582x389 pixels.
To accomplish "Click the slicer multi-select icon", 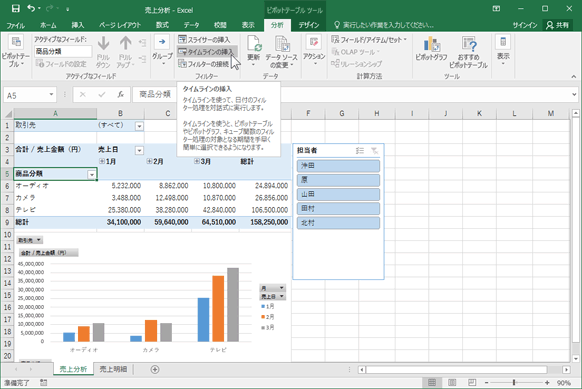I will pos(360,150).
